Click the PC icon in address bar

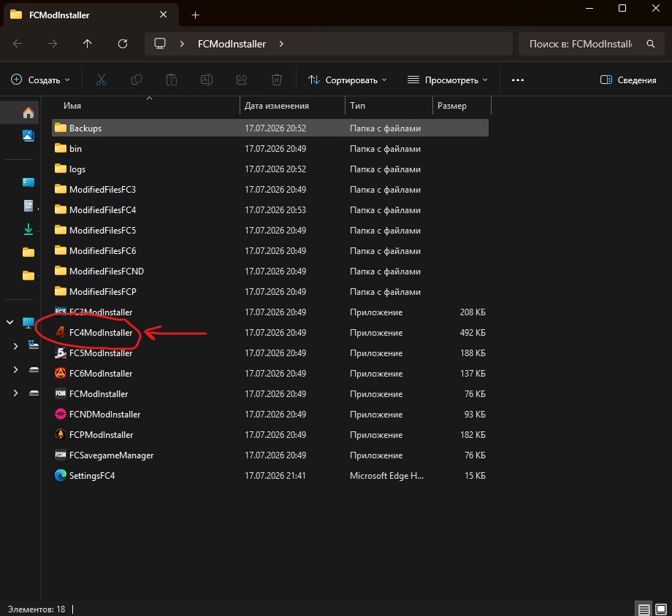(x=160, y=44)
